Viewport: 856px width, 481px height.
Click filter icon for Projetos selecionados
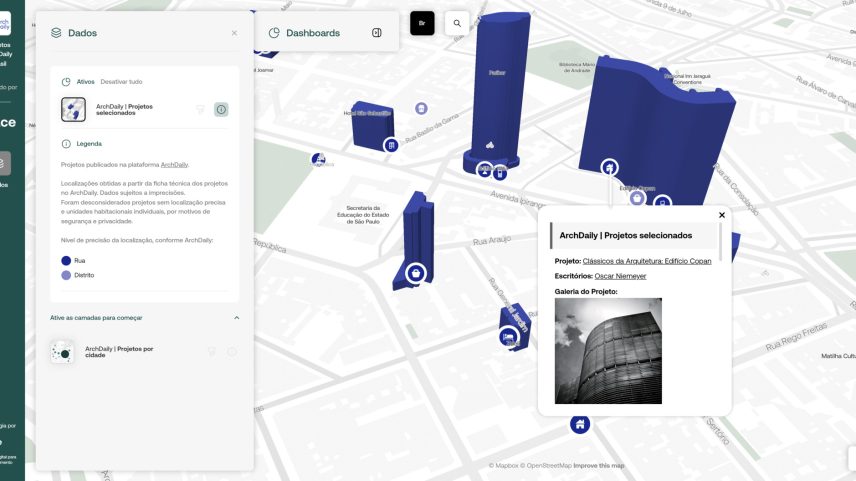[x=200, y=110]
